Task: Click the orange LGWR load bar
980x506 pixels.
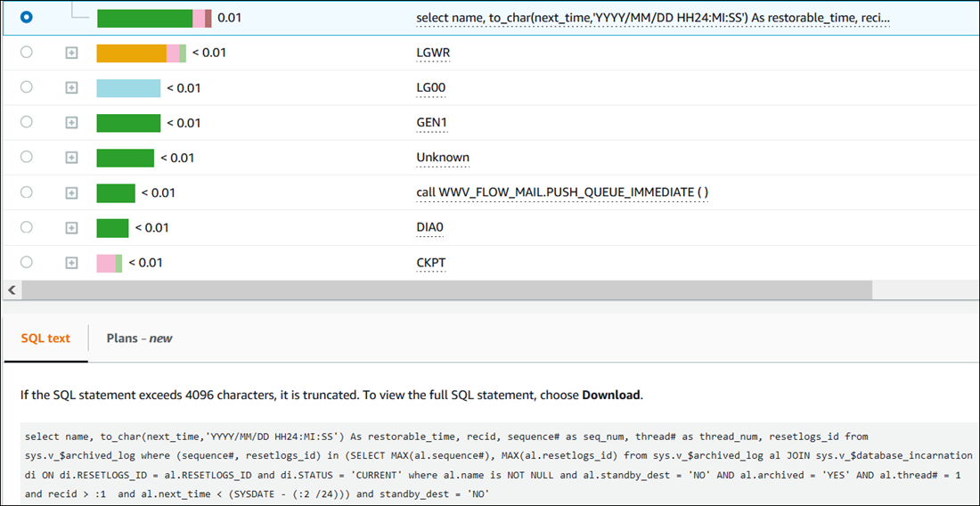Action: pos(131,53)
